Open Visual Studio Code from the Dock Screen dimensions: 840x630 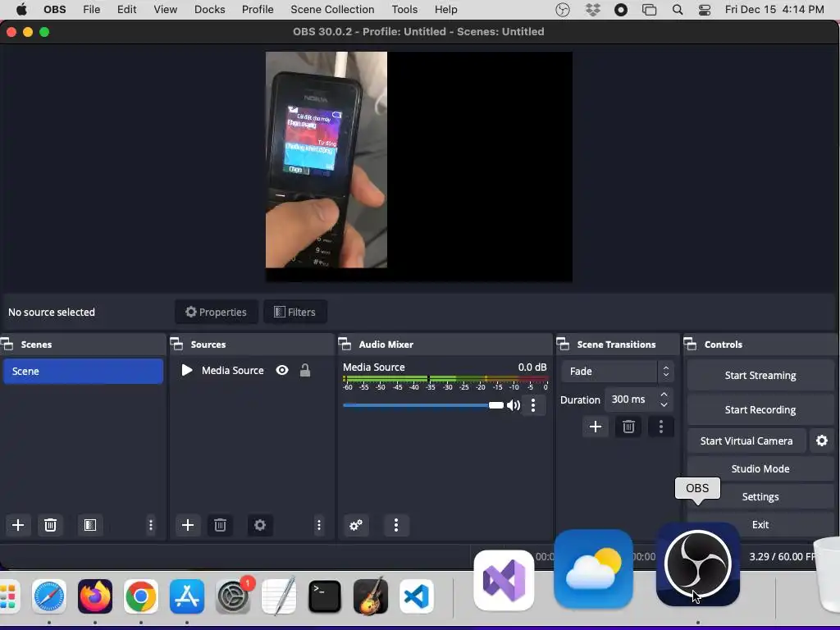click(x=417, y=596)
